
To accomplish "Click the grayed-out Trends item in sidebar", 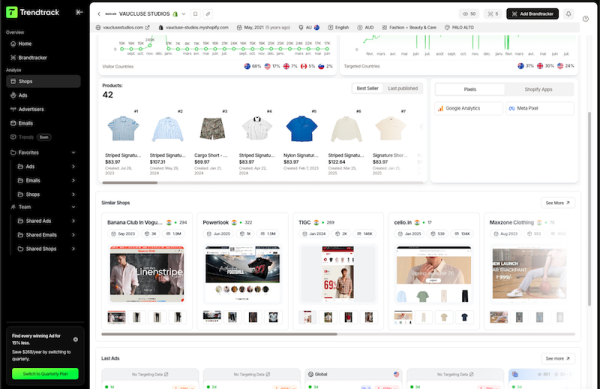I will tap(31, 137).
